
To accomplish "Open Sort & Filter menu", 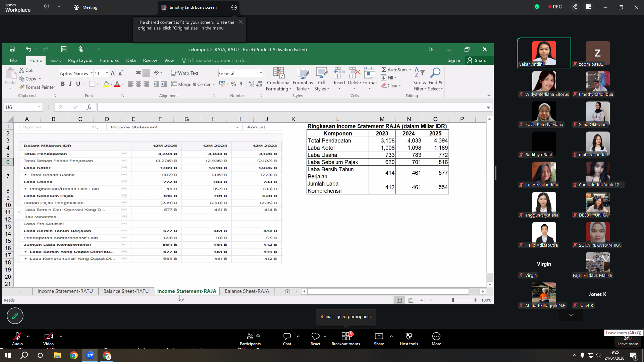I will (x=420, y=79).
